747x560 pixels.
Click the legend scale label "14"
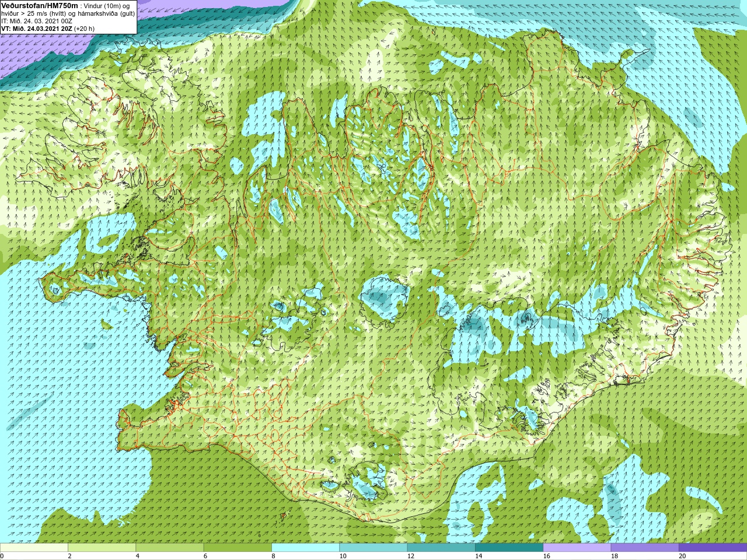[479, 556]
